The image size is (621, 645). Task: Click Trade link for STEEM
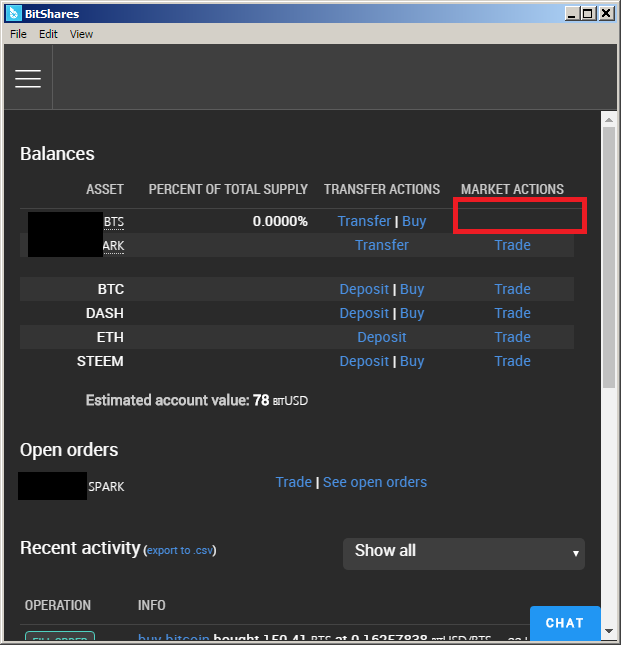tap(512, 361)
